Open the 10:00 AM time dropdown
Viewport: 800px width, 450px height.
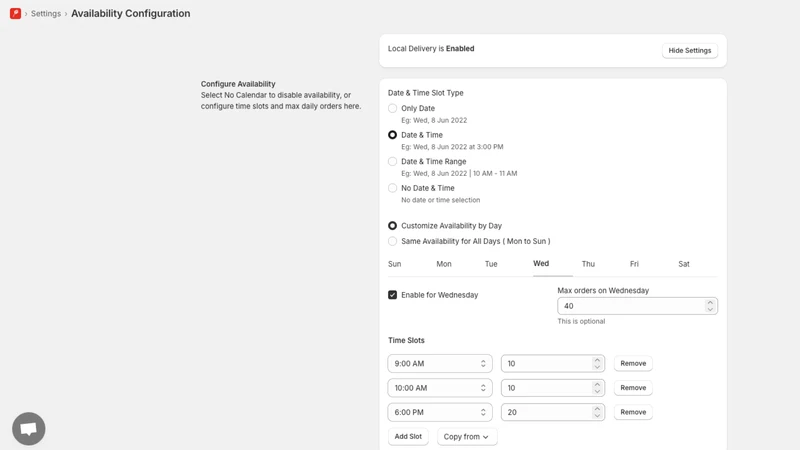pyautogui.click(x=440, y=388)
